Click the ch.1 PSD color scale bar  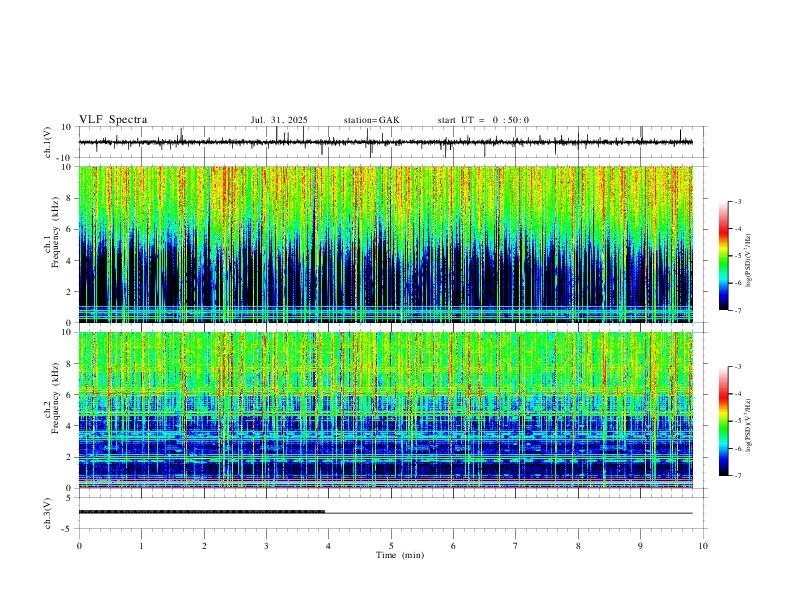(723, 256)
